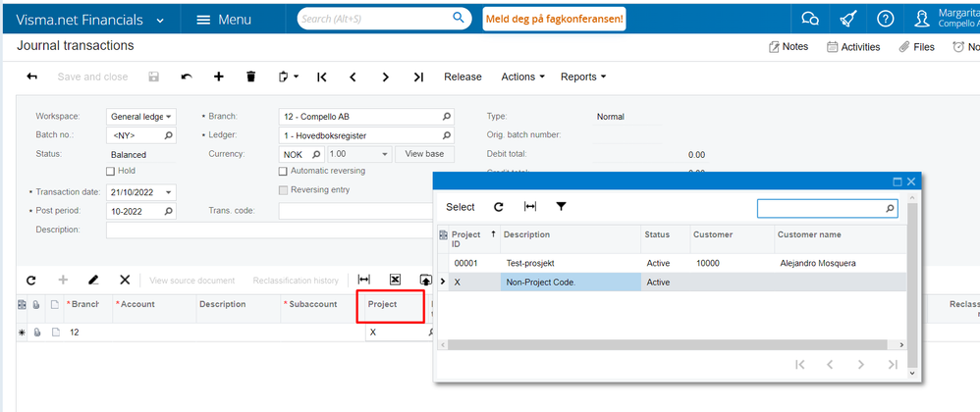Image resolution: width=980 pixels, height=412 pixels.
Task: Click the Trans. code input field
Action: pyautogui.click(x=356, y=212)
